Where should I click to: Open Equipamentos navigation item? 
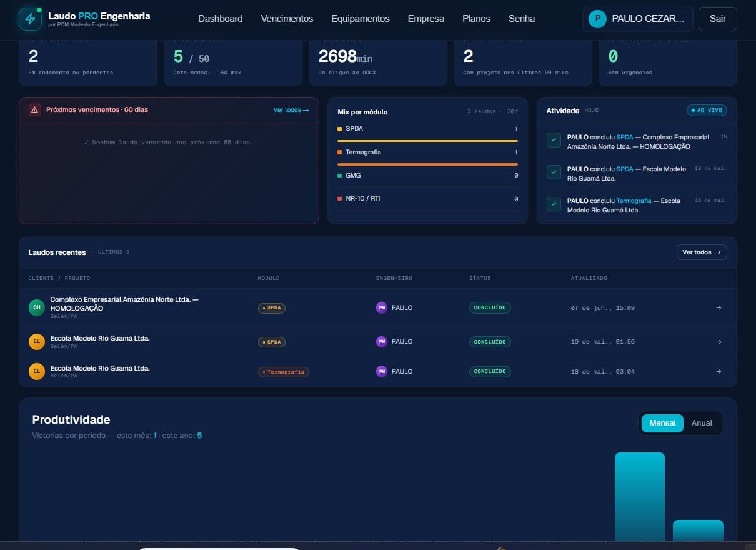coord(361,19)
